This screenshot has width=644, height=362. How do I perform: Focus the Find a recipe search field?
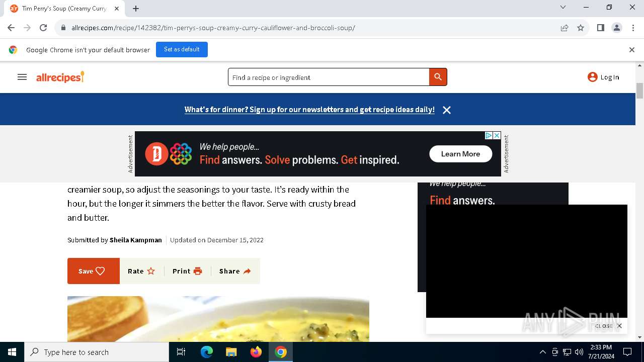click(329, 77)
